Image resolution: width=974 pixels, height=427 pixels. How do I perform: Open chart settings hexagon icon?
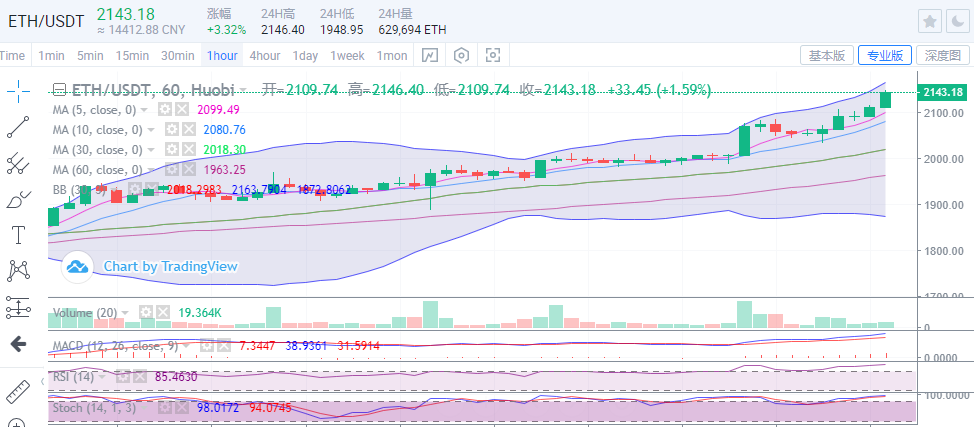tap(461, 55)
